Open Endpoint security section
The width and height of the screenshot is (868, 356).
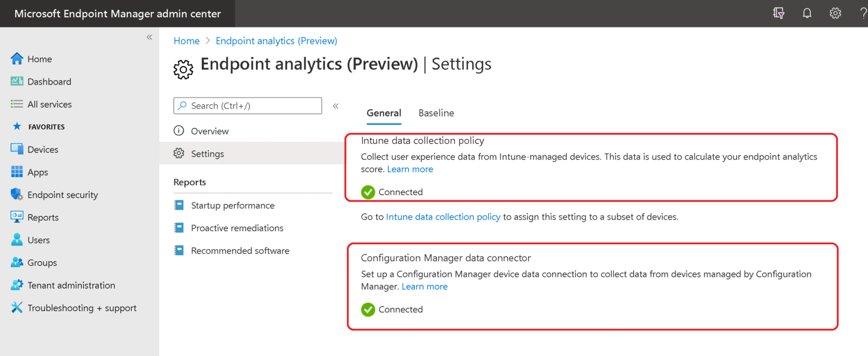[x=62, y=195]
